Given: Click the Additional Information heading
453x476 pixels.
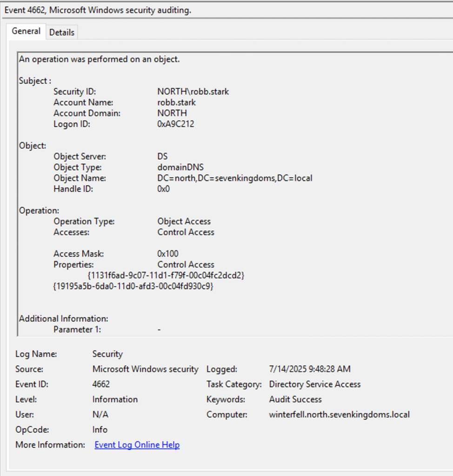Looking at the screenshot, I should click(x=64, y=319).
